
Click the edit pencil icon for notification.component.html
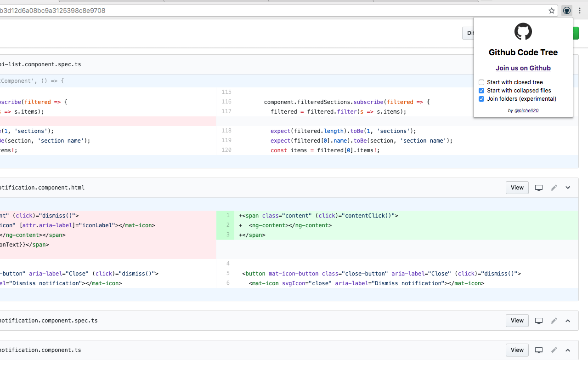[554, 188]
